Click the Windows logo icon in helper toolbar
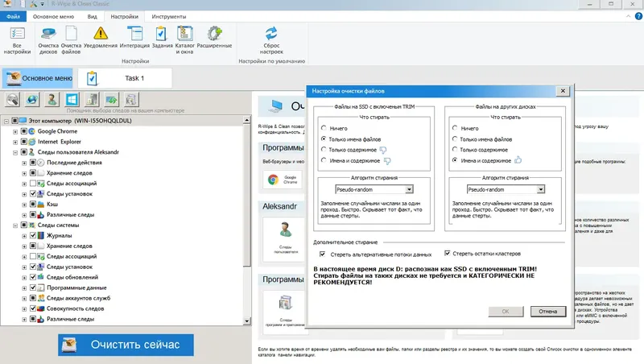This screenshot has width=644, height=364. pyautogui.click(x=72, y=99)
